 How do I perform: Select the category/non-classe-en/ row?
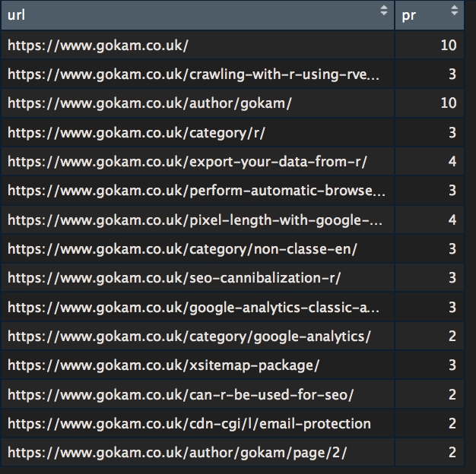[182, 249]
